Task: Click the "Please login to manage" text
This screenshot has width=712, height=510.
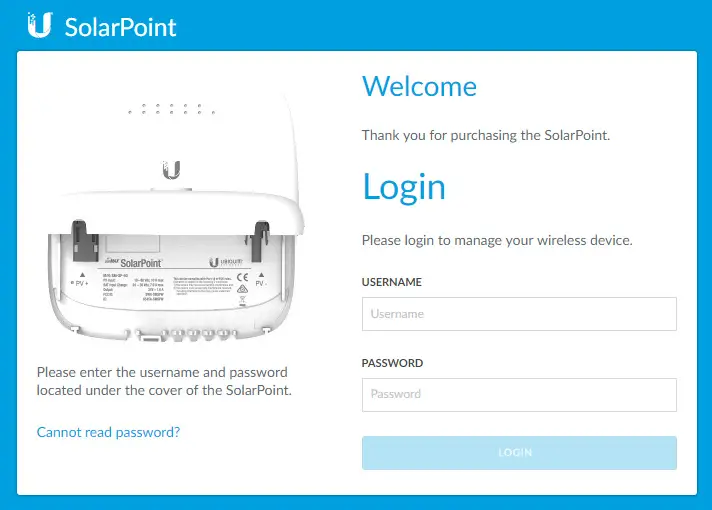Action: pyautogui.click(x=497, y=241)
